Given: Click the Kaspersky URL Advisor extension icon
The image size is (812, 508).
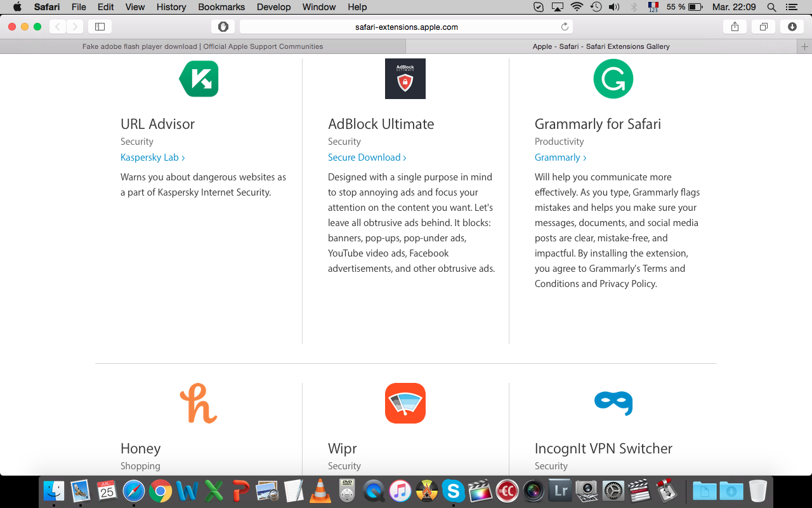Looking at the screenshot, I should 199,79.
